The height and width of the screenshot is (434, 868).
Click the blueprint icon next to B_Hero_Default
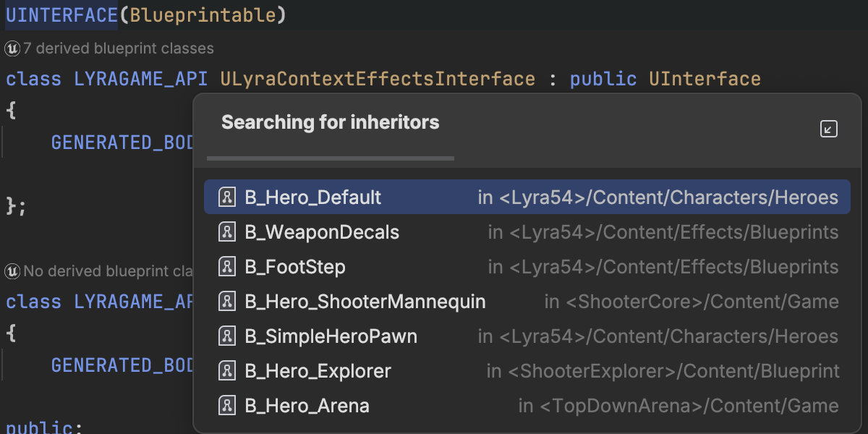coord(226,197)
